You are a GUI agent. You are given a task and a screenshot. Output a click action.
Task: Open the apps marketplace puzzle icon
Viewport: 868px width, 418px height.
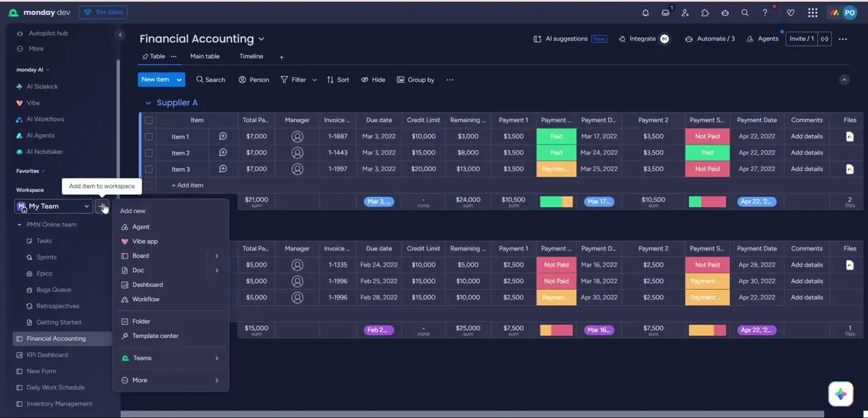pos(705,13)
